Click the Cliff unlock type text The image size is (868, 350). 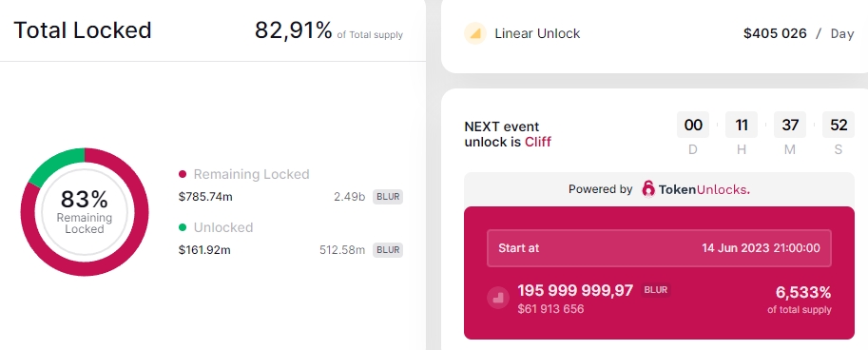(538, 142)
